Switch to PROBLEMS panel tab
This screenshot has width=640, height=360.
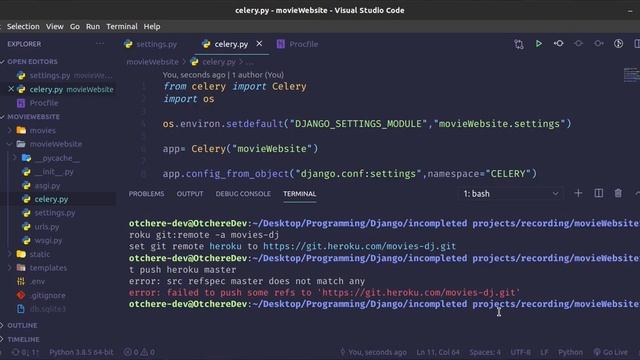point(146,194)
